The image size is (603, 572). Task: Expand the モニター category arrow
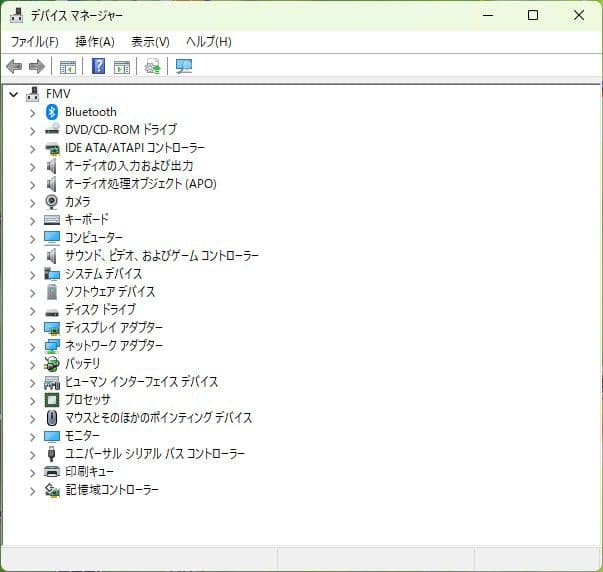[33, 437]
